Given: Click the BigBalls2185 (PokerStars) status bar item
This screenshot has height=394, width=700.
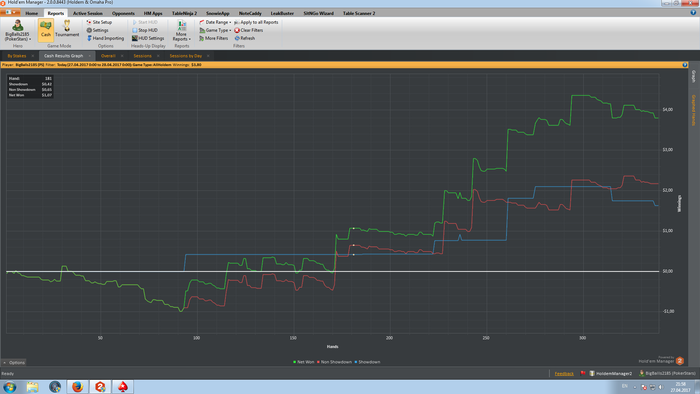Looking at the screenshot, I should pos(667,373).
